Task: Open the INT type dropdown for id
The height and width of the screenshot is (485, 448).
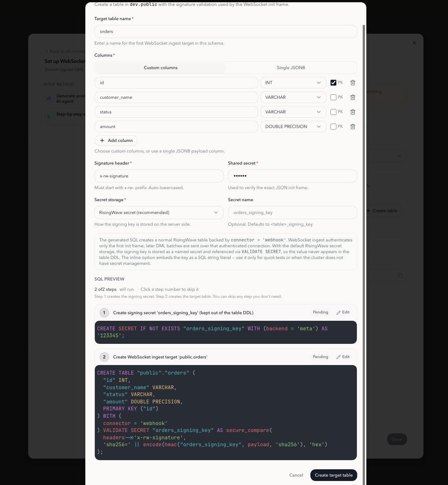Action: pos(293,83)
